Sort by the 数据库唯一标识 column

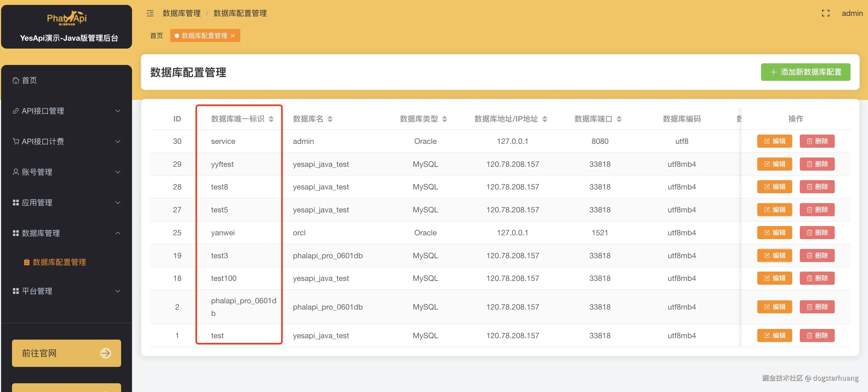pos(271,119)
